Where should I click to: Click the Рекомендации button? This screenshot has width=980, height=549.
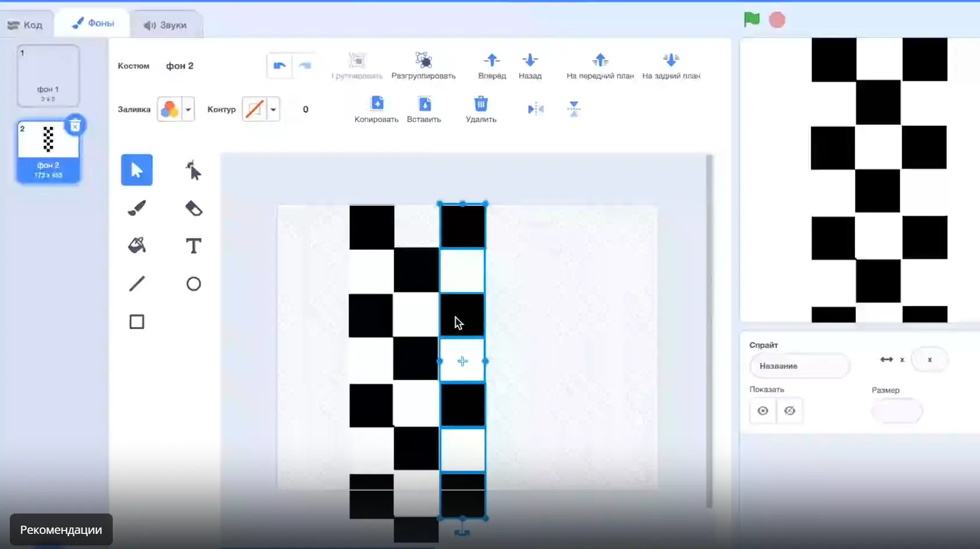[61, 530]
